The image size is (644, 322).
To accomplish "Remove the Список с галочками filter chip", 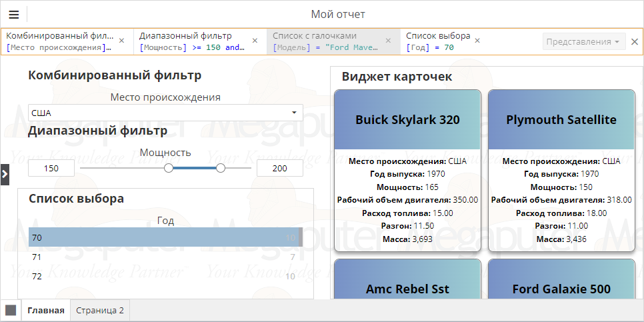I will [x=388, y=41].
